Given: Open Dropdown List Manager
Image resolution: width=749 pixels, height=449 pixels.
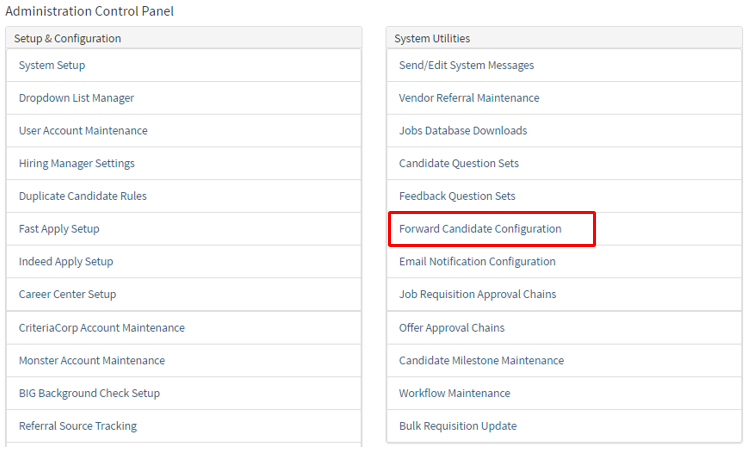Looking at the screenshot, I should 76,98.
